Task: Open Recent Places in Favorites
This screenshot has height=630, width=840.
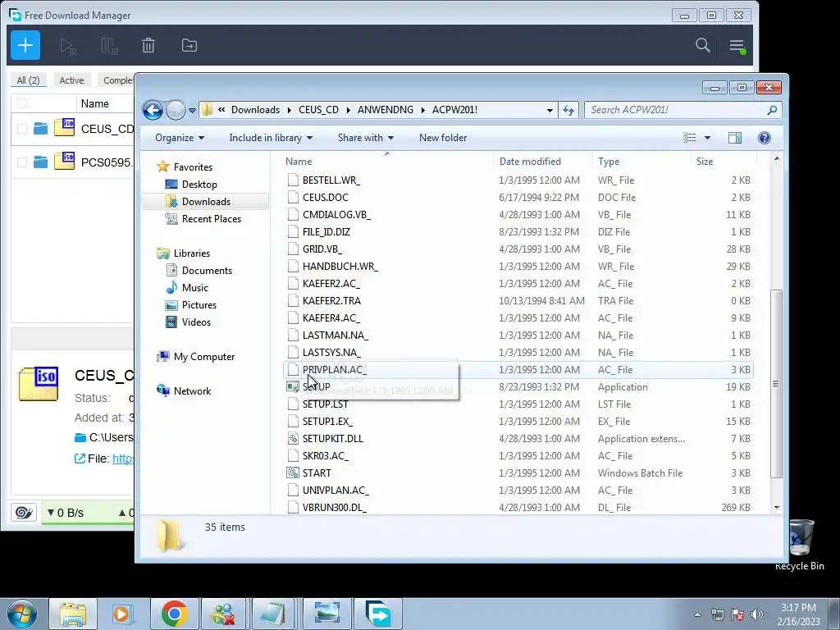Action: (211, 218)
